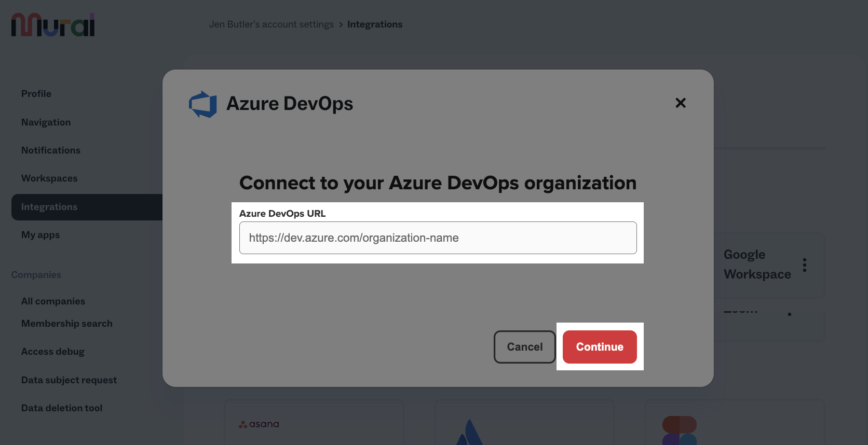The width and height of the screenshot is (868, 445).
Task: Click Jen Butler's account settings breadcrumb
Action: pos(272,24)
